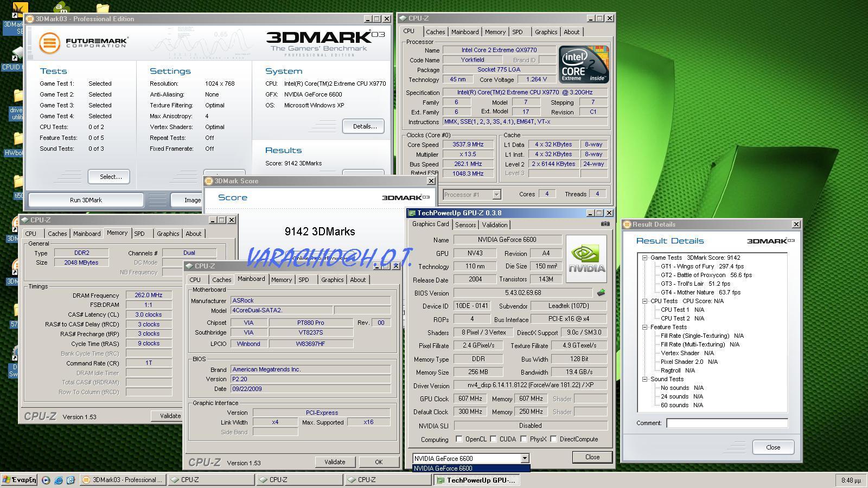Click the BIOS save chip icon in GPU-Z
Viewport: 868px width, 488px height.
[601, 293]
